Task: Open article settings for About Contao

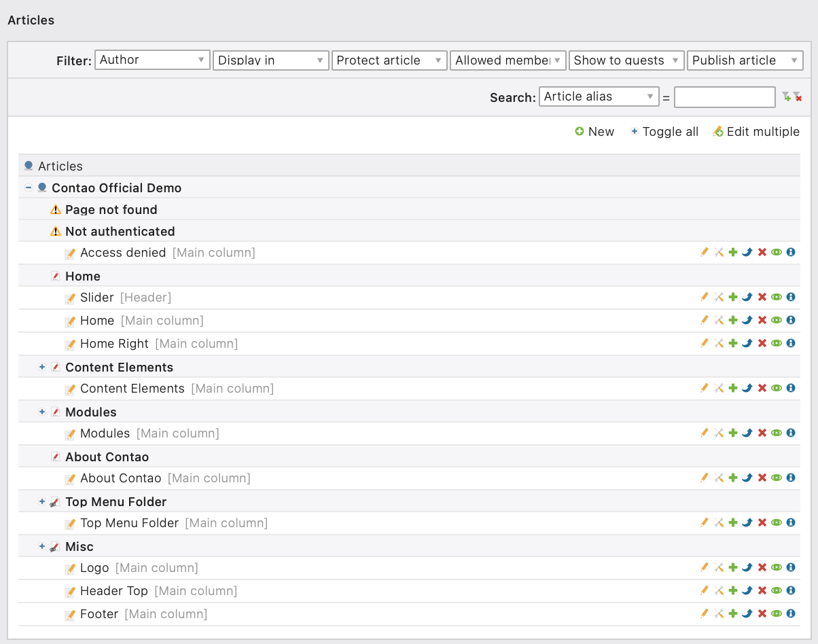Action: pyautogui.click(x=719, y=478)
